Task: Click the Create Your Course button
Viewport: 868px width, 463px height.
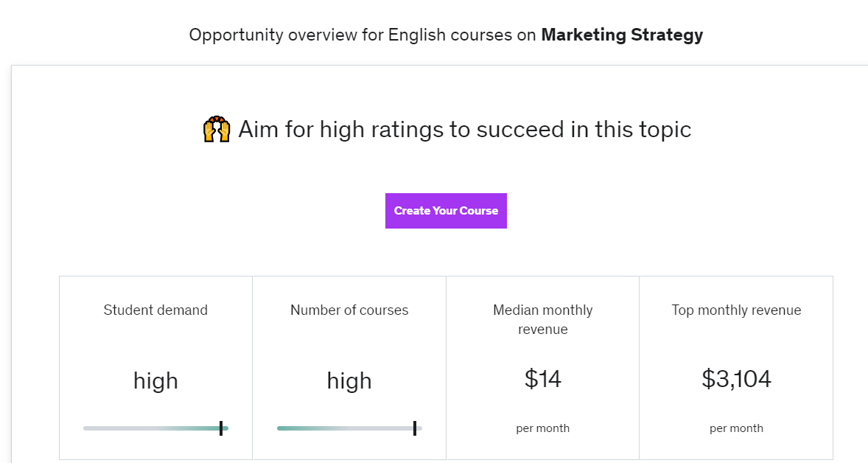Action: pos(446,211)
